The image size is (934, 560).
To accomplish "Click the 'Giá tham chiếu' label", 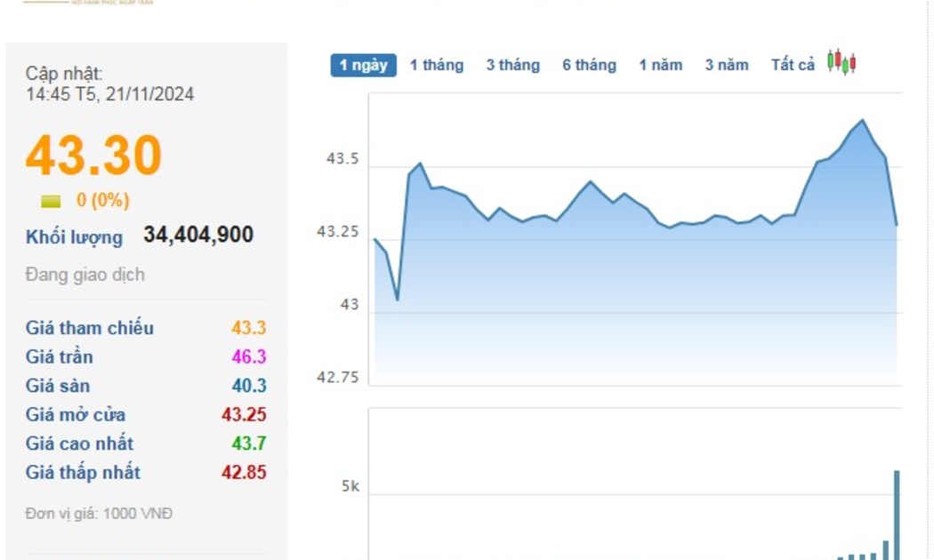I will click(x=89, y=328).
